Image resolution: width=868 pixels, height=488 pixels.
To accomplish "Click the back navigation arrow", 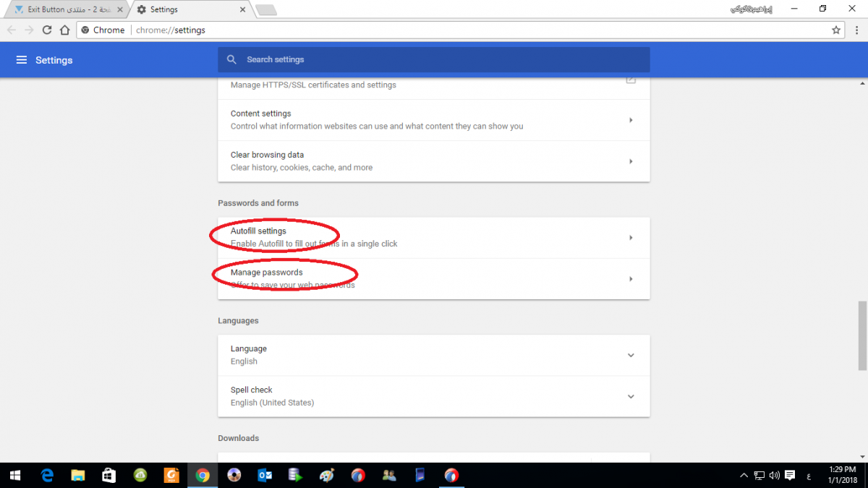I will [x=12, y=30].
